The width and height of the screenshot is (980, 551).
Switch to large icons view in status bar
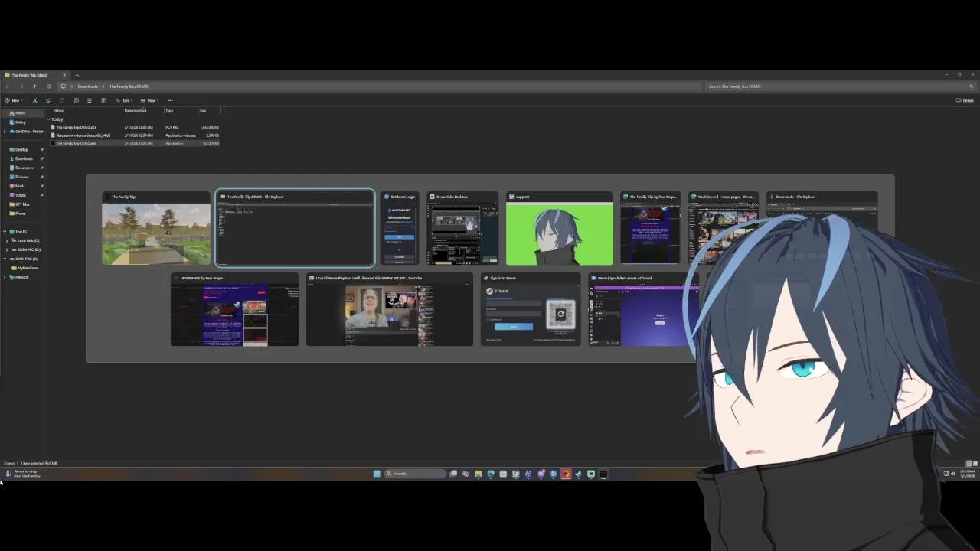(975, 464)
